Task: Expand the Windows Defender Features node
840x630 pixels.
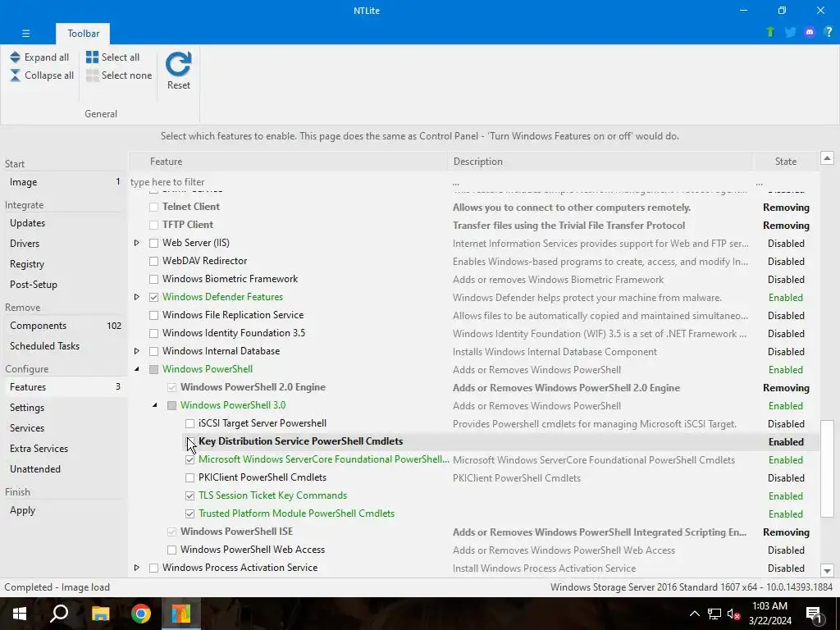Action: click(137, 297)
